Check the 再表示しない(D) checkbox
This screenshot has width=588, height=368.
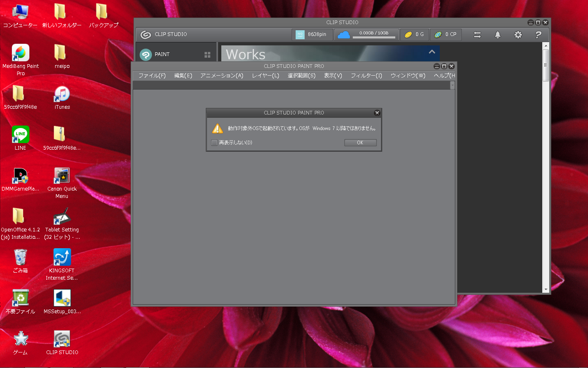pos(214,143)
